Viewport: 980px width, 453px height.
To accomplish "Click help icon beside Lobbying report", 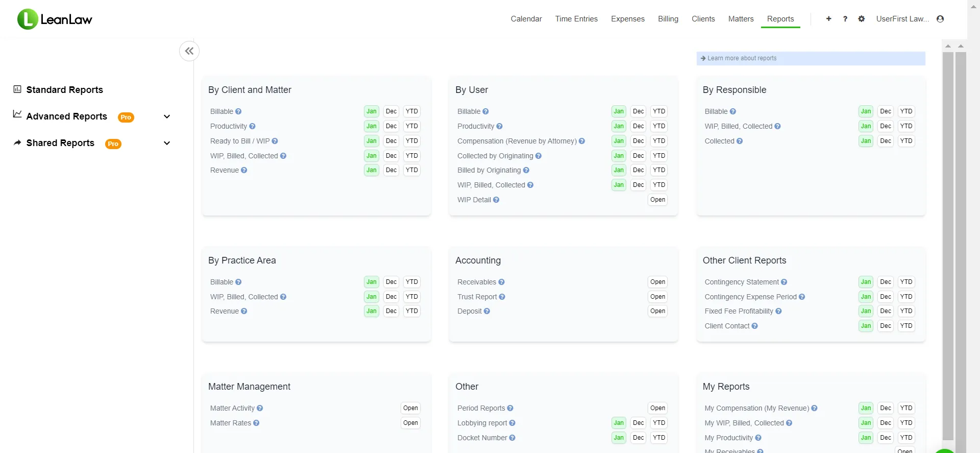I will coord(512,423).
